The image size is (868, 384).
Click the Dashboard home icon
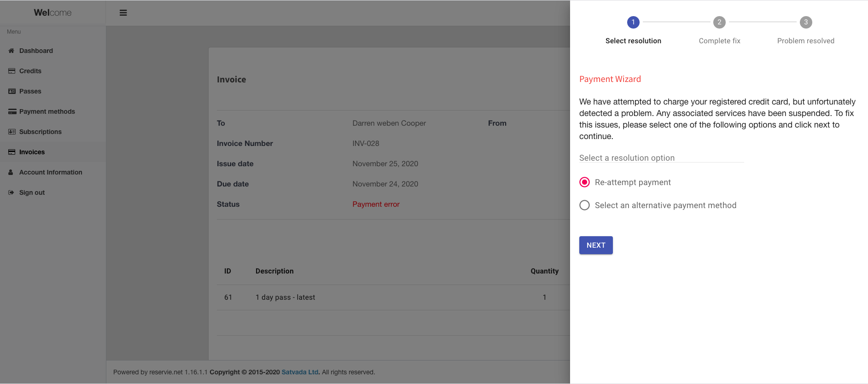click(11, 51)
